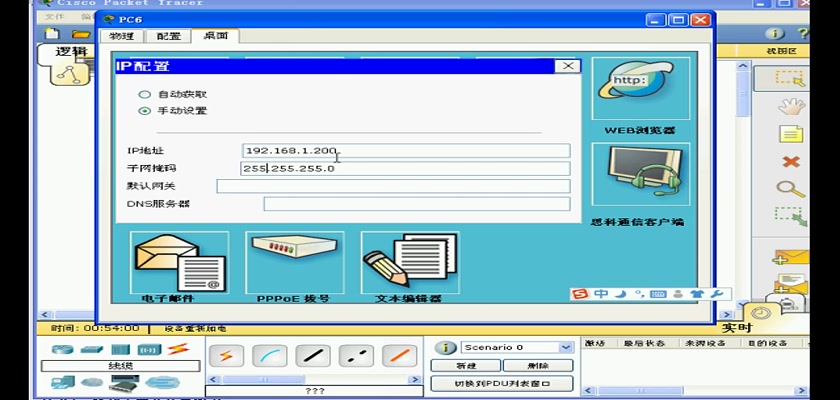The width and height of the screenshot is (840, 400).
Task: Select the Move Layout hand tool
Action: tap(792, 105)
